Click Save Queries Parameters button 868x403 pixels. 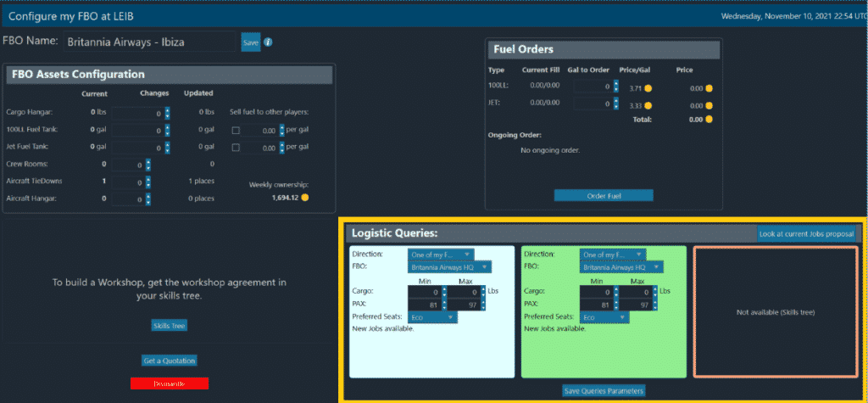point(604,391)
